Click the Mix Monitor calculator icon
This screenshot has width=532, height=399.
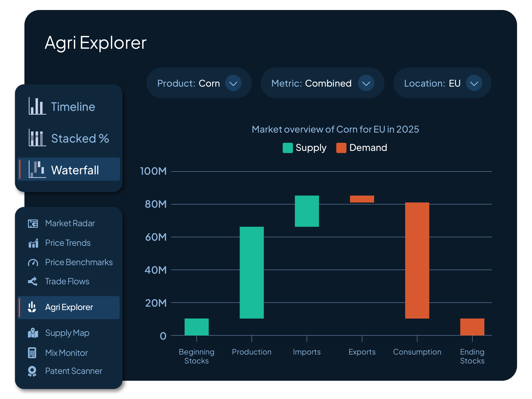(x=32, y=353)
